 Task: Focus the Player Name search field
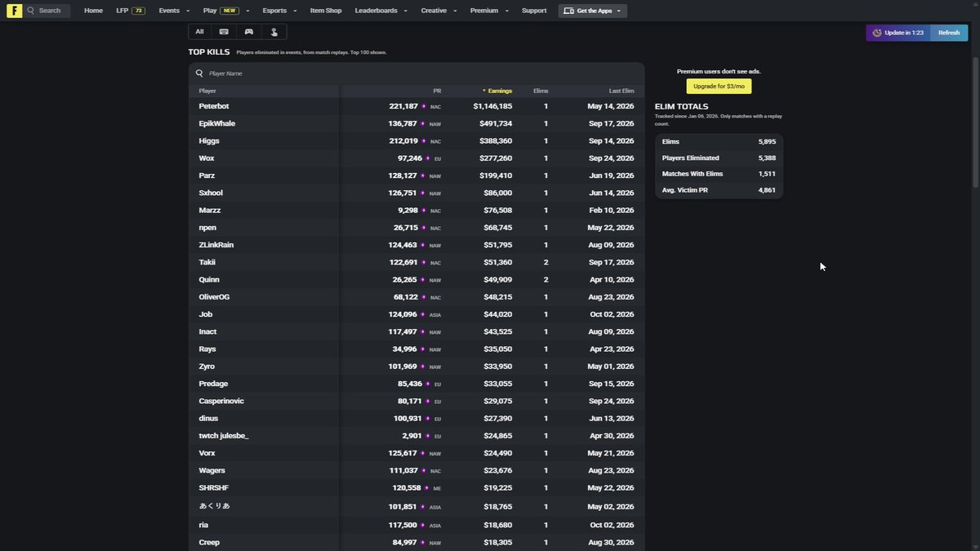coord(416,73)
